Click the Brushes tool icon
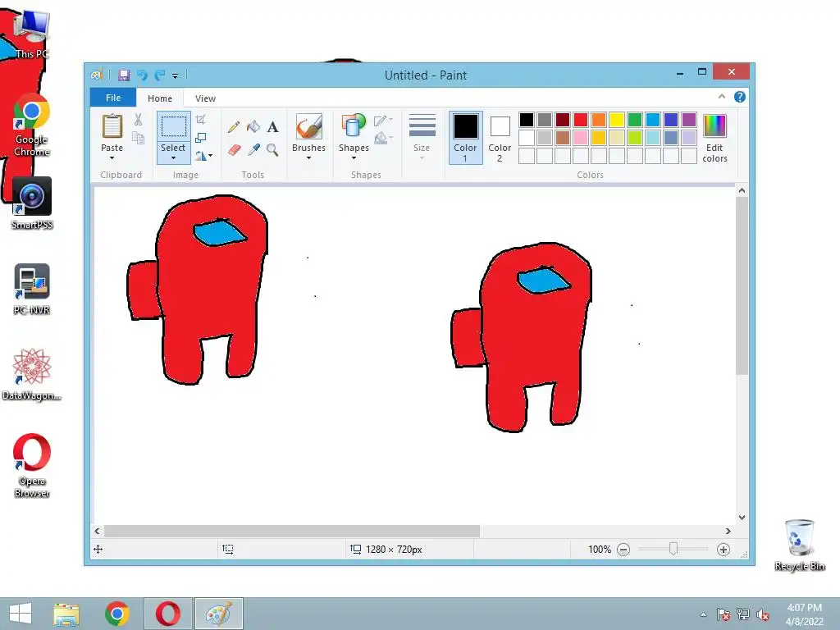This screenshot has width=840, height=630. (308, 127)
